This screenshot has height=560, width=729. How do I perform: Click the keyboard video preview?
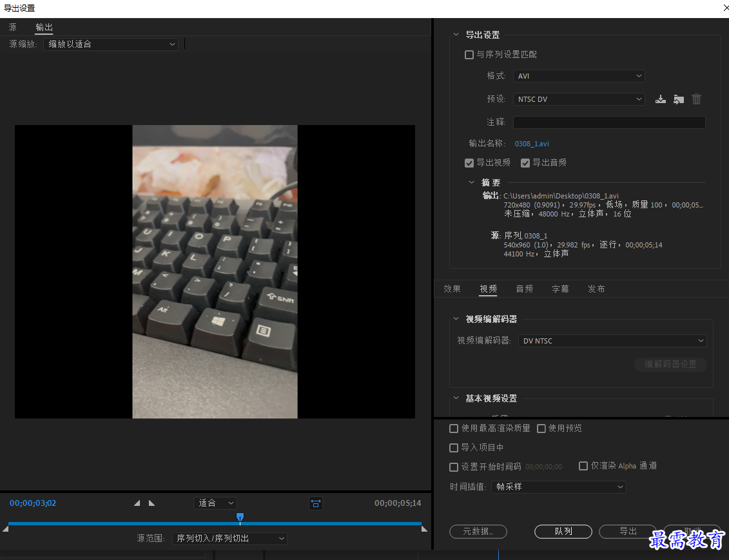point(215,271)
